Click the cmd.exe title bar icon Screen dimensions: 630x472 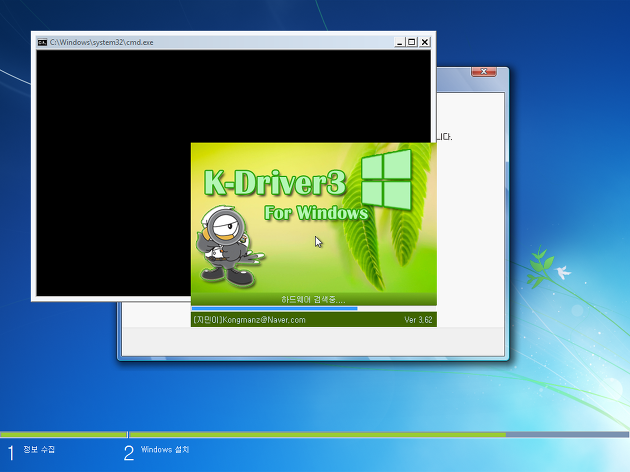(x=42, y=42)
